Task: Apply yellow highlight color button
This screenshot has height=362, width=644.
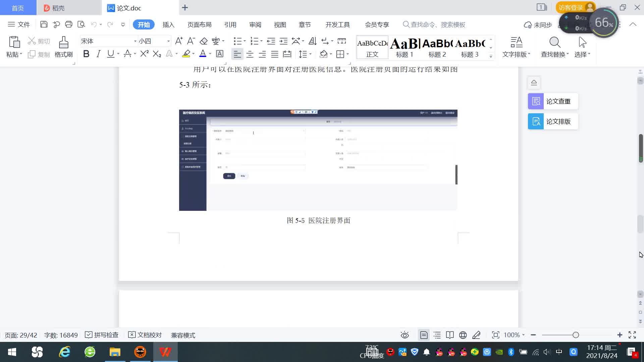Action: point(186,54)
